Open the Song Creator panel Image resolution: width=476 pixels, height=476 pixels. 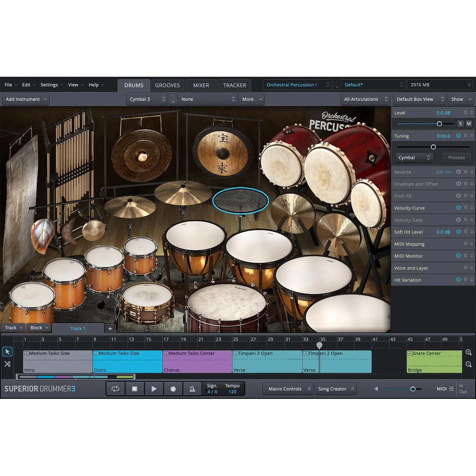pos(335,389)
